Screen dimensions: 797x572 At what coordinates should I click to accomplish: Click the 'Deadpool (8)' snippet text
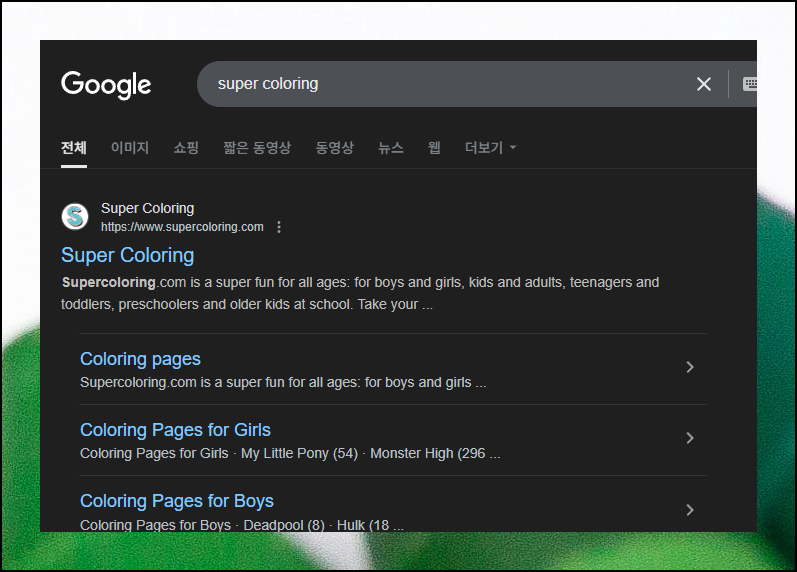(284, 525)
